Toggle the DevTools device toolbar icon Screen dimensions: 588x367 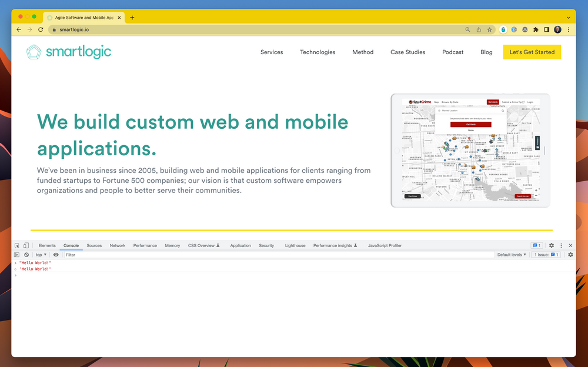coord(26,245)
